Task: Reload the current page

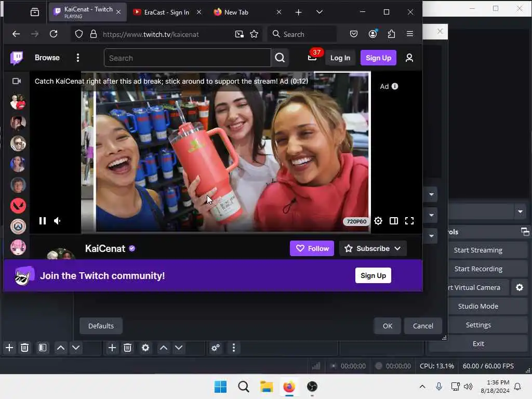Action: [54, 34]
